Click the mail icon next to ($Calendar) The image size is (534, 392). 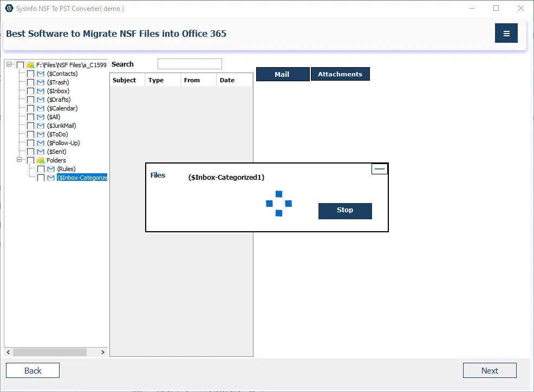click(x=41, y=108)
